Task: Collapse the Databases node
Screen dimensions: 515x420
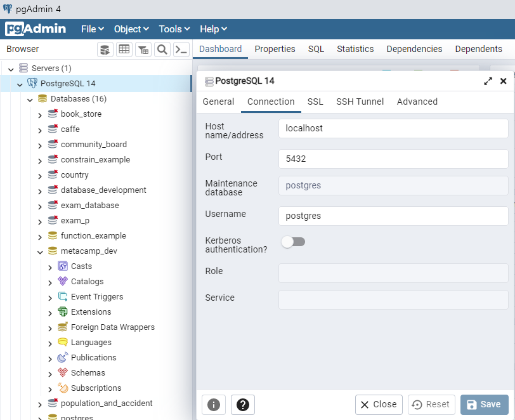Action: [30, 100]
